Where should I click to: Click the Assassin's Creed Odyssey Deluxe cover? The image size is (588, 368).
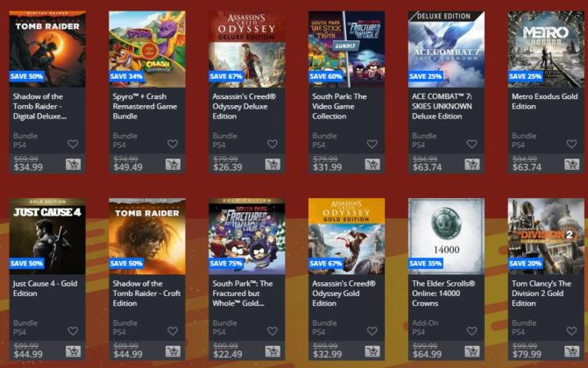pos(247,49)
